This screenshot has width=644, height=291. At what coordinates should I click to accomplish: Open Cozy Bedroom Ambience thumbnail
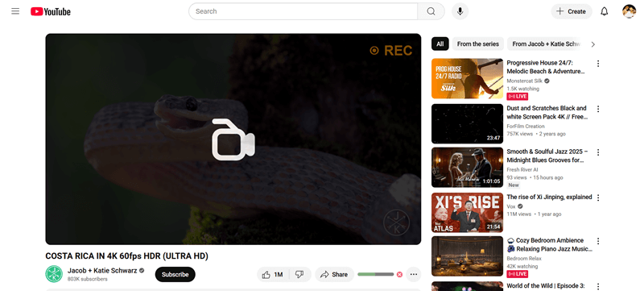coord(467,256)
